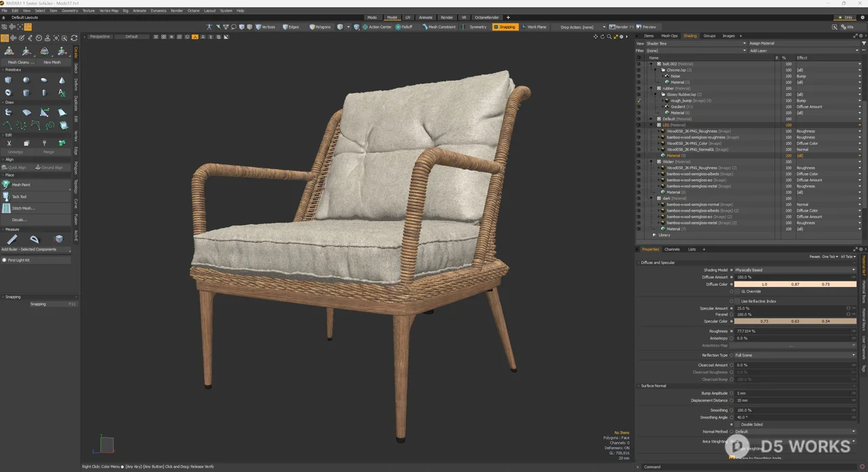Open the Geometry menu

70,11
